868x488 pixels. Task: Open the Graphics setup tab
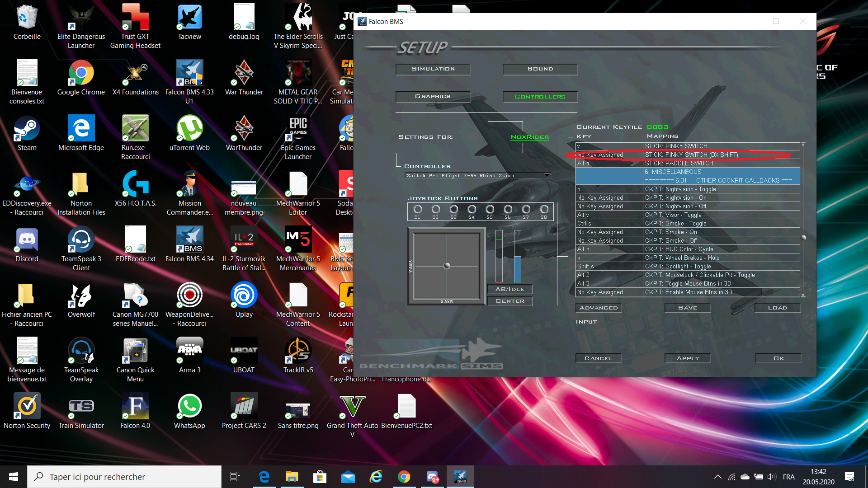click(x=433, y=97)
